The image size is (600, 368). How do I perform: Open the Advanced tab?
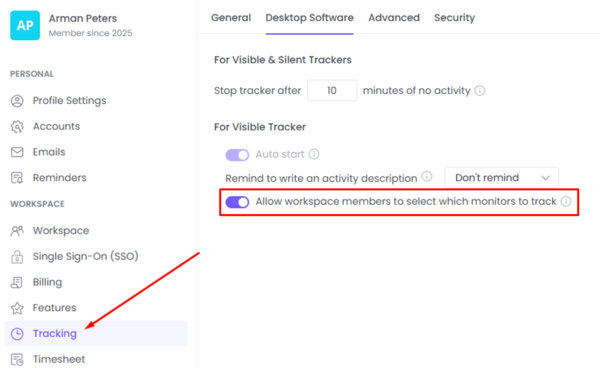click(394, 18)
